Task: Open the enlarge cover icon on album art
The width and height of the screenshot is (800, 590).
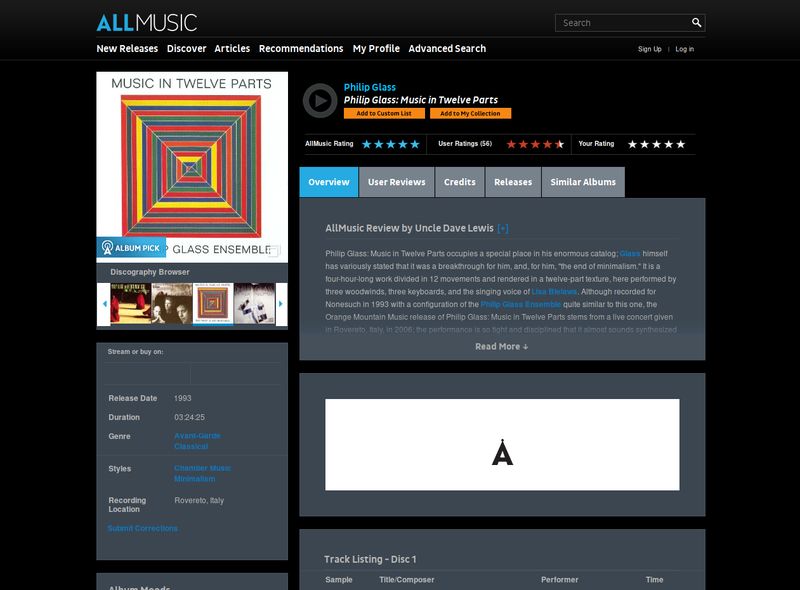Action: coord(274,251)
